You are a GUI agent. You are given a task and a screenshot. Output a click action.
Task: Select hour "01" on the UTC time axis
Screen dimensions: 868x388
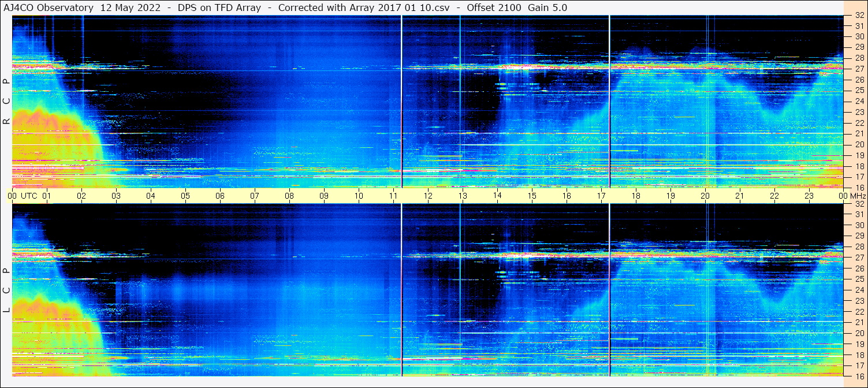47,196
